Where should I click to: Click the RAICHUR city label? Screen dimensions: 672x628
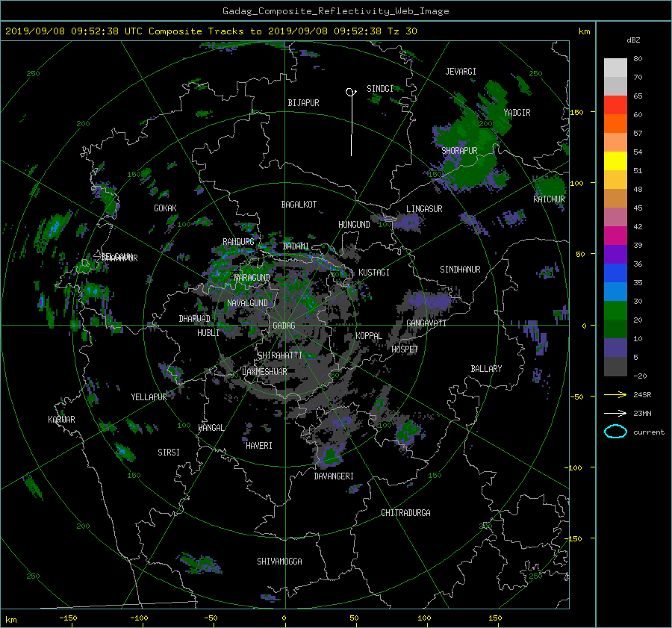[549, 199]
